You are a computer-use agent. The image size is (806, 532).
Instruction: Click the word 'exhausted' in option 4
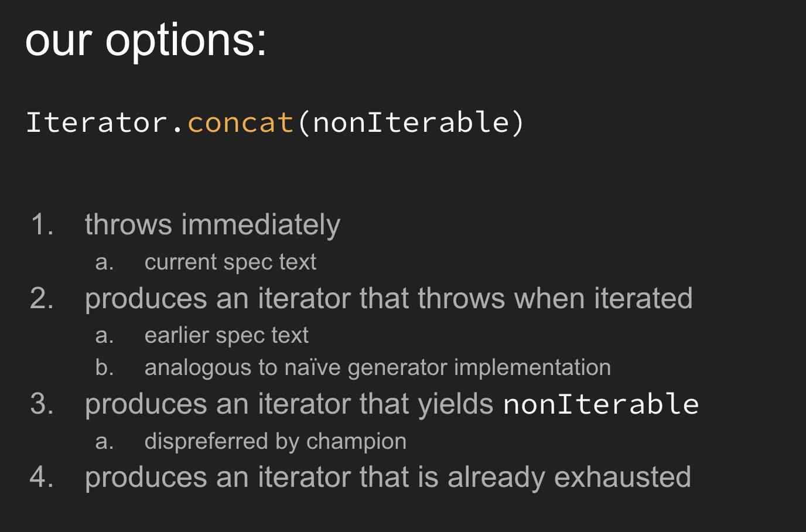pos(623,477)
